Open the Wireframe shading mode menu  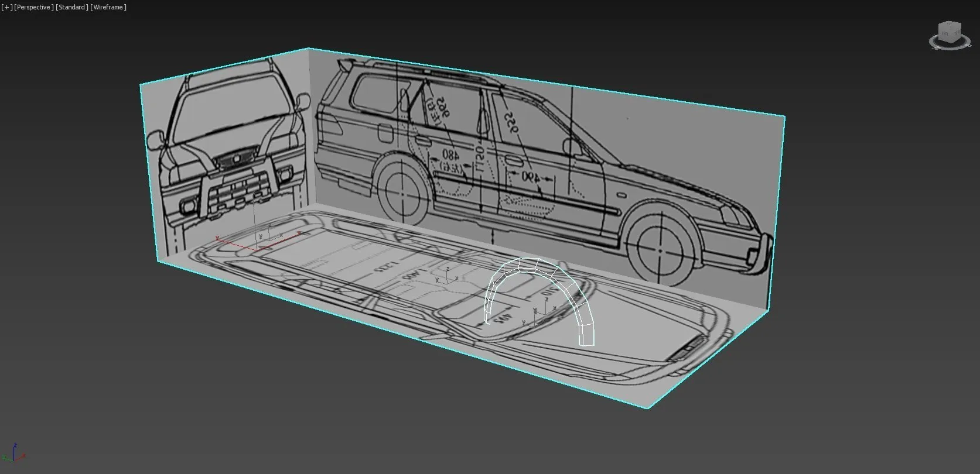(x=108, y=7)
